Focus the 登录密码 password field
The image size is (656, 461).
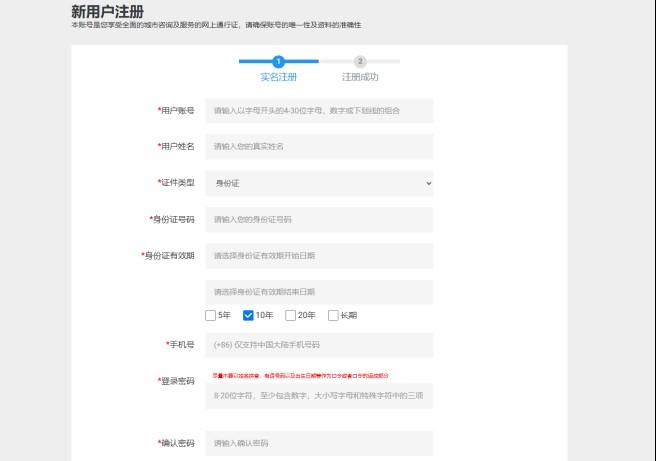pos(319,396)
